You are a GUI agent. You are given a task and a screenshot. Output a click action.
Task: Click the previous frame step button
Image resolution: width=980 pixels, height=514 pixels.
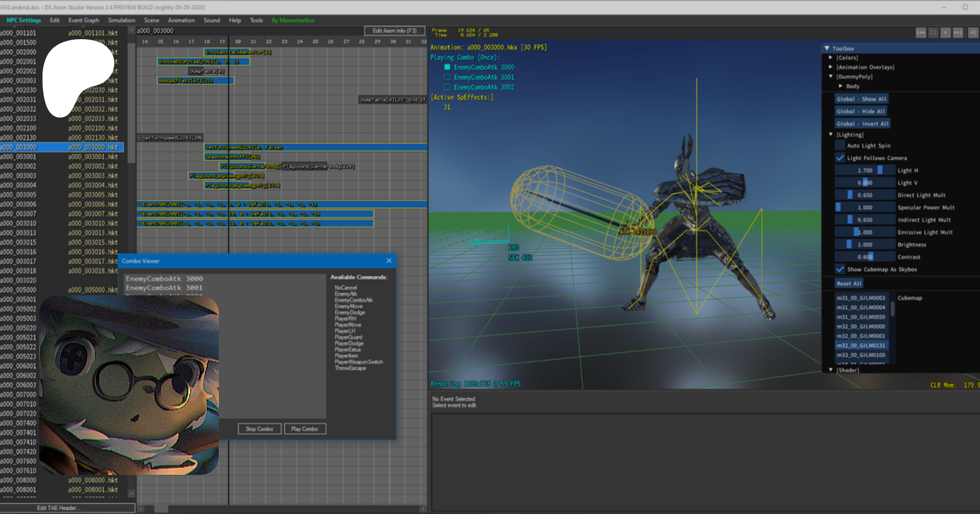click(973, 33)
